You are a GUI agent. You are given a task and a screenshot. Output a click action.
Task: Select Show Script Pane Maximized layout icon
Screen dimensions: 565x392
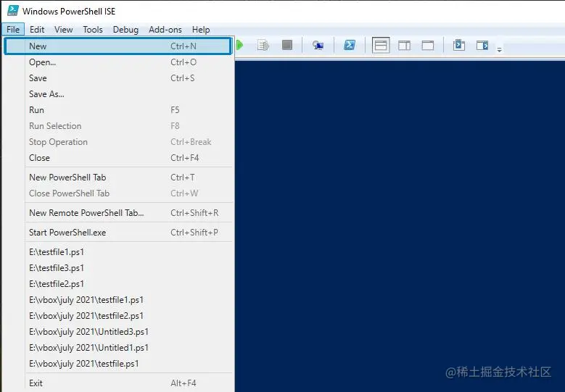point(428,46)
